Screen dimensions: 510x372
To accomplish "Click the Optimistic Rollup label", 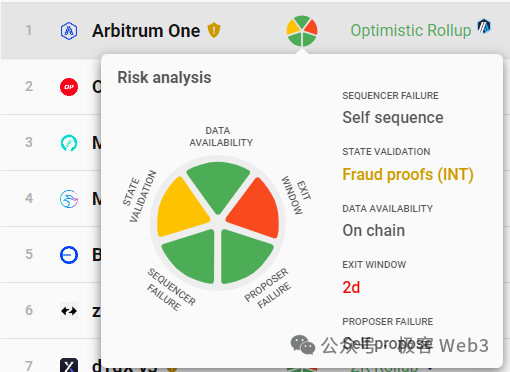I will point(411,30).
